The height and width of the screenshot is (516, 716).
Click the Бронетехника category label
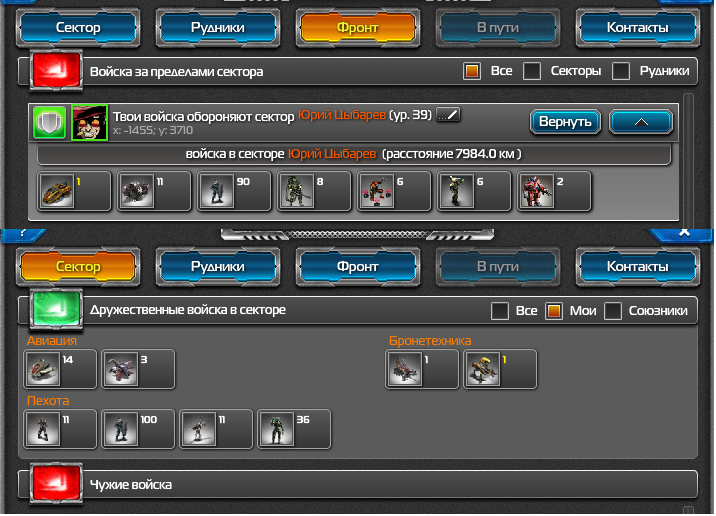pyautogui.click(x=430, y=341)
